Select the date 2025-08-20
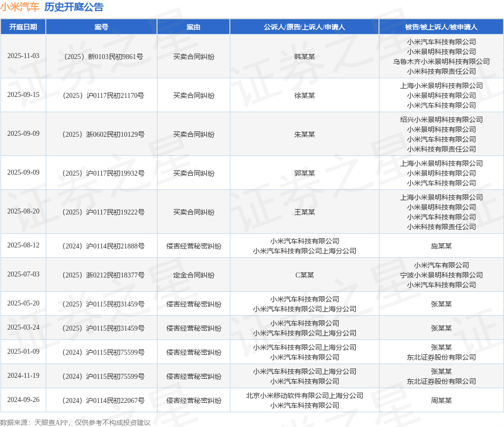The height and width of the screenshot is (427, 504). coord(24,212)
